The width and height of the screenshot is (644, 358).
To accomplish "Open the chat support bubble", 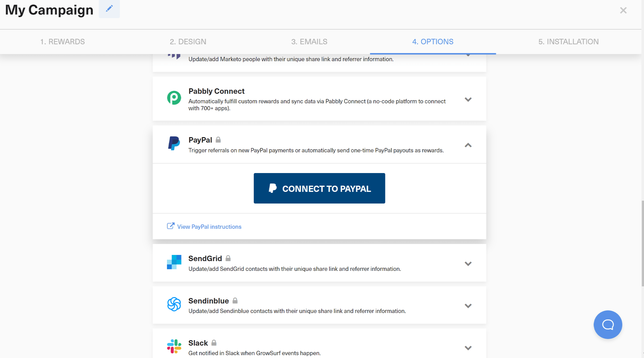I will [x=608, y=324].
